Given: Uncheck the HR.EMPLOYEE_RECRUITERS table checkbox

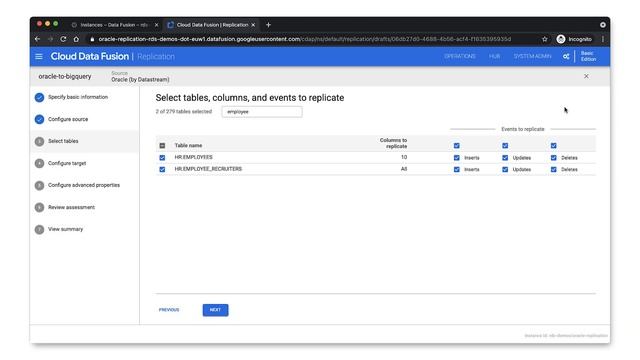Looking at the screenshot, I should 162,169.
